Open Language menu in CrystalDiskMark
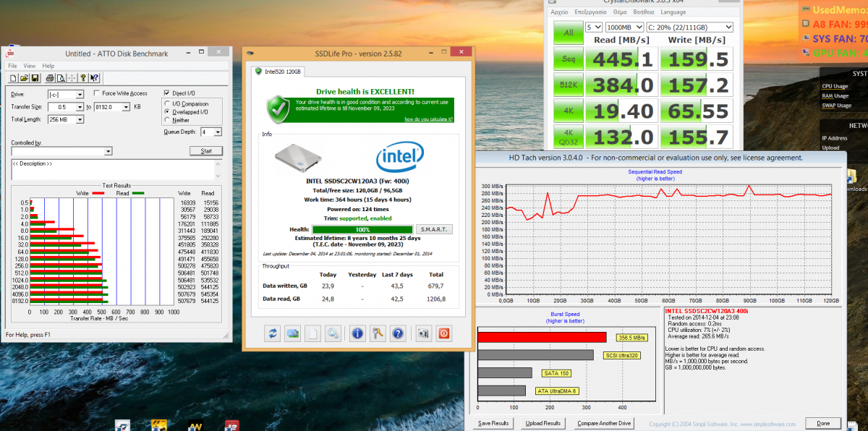 pyautogui.click(x=673, y=12)
